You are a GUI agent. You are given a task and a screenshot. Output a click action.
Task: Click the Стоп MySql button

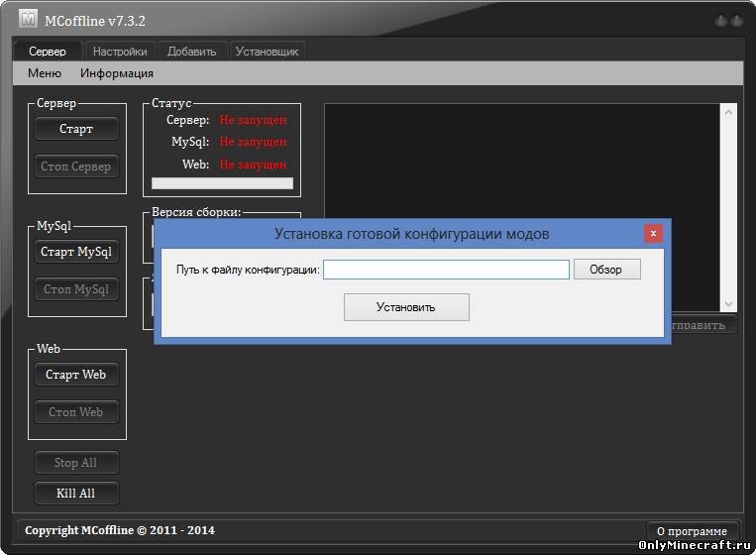[x=76, y=289]
